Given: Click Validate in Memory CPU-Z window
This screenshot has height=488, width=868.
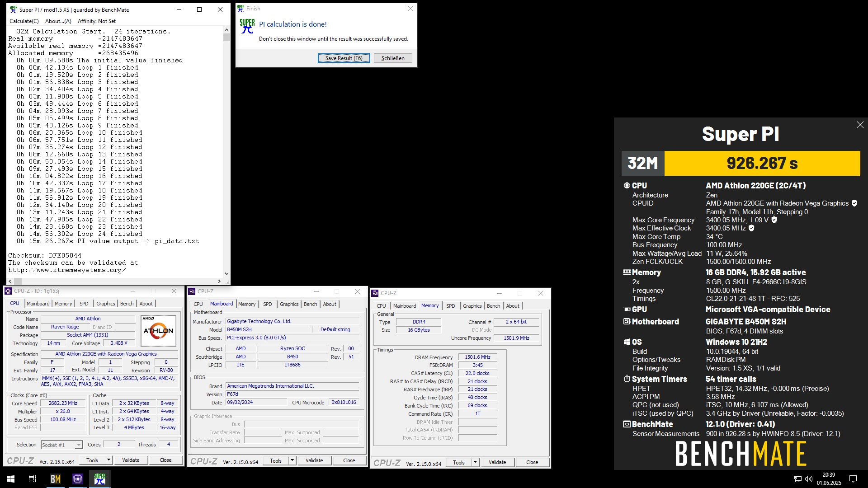Looking at the screenshot, I should [497, 462].
